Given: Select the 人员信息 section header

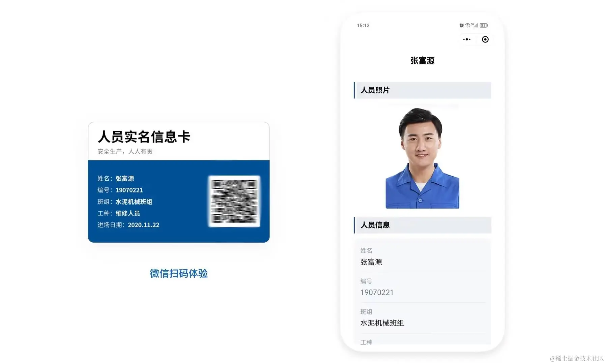Looking at the screenshot, I should (422, 225).
